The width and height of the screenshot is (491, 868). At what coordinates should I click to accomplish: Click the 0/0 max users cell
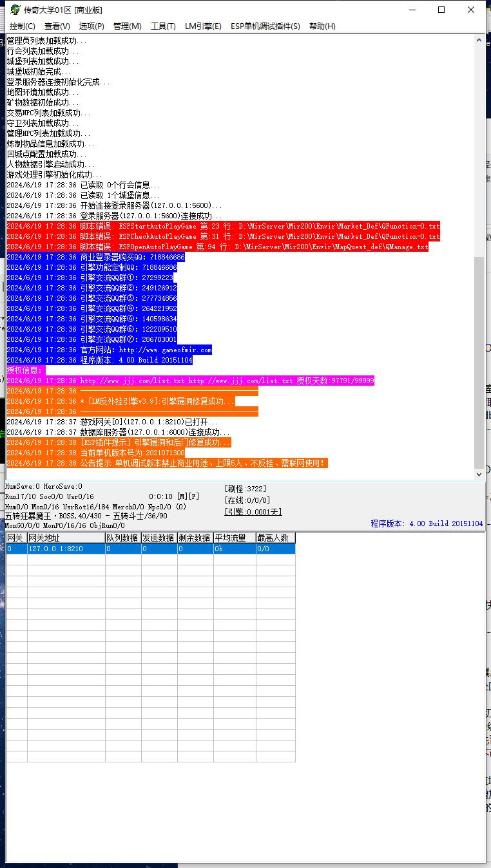(x=276, y=549)
